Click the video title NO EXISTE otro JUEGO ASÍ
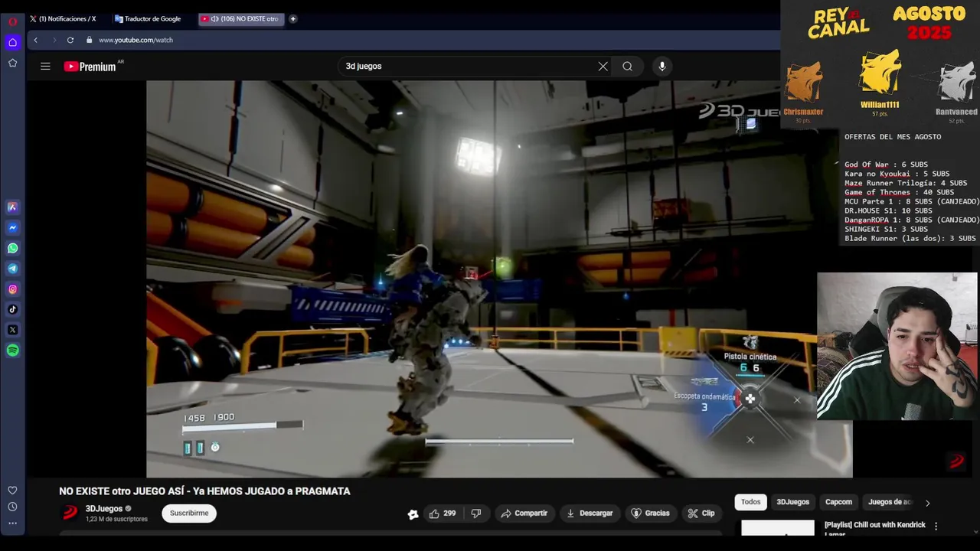Screen dimensions: 980x551 [204, 491]
